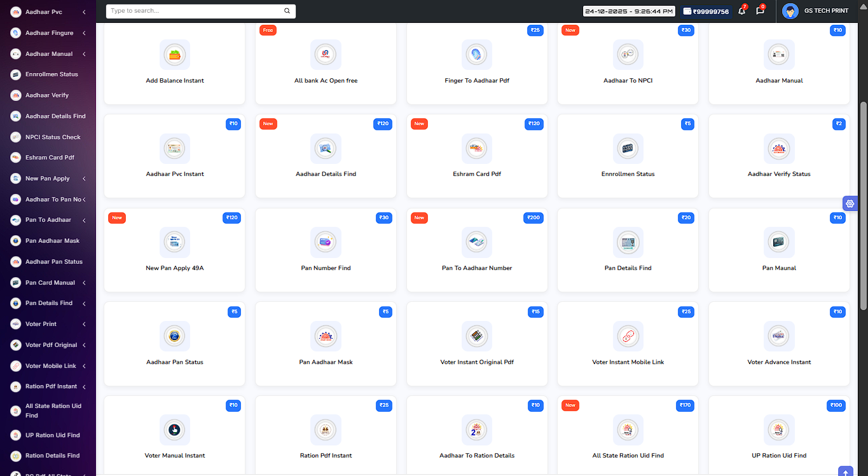Viewport: 868px width, 476px height.
Task: Click the notification bell icon
Action: point(741,11)
